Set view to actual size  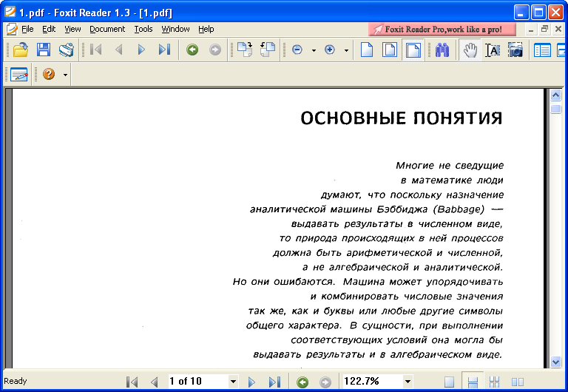coord(367,50)
